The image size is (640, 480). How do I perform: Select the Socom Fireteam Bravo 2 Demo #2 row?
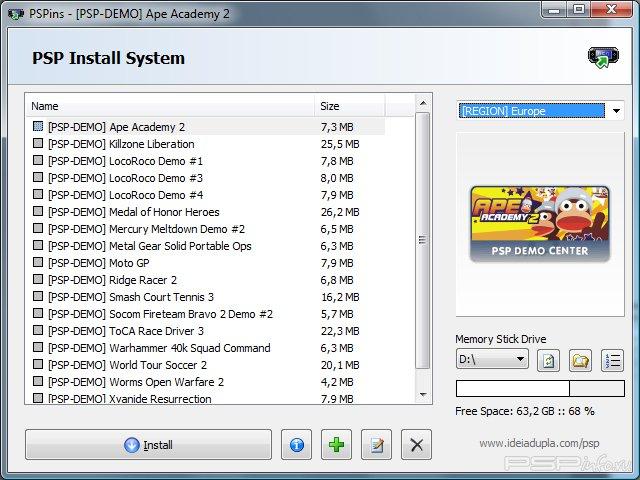(x=205, y=314)
